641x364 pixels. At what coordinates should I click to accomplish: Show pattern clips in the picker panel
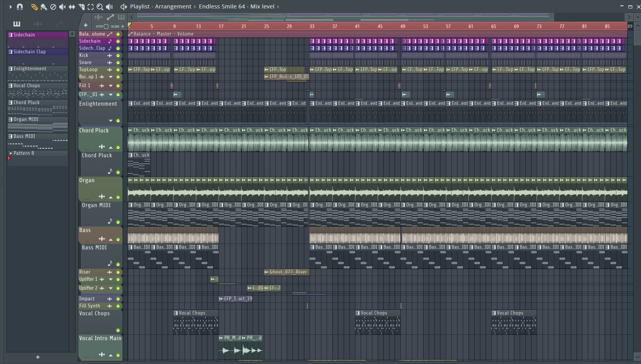tap(17, 24)
